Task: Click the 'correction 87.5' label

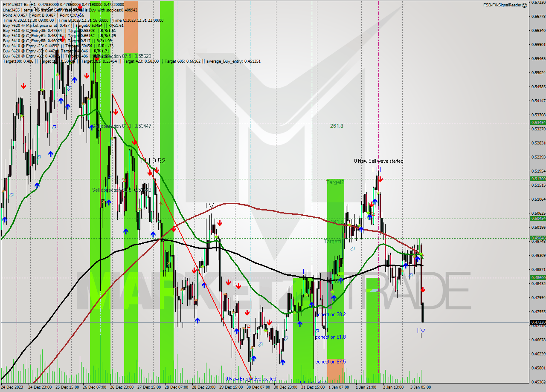Action: 331,362
